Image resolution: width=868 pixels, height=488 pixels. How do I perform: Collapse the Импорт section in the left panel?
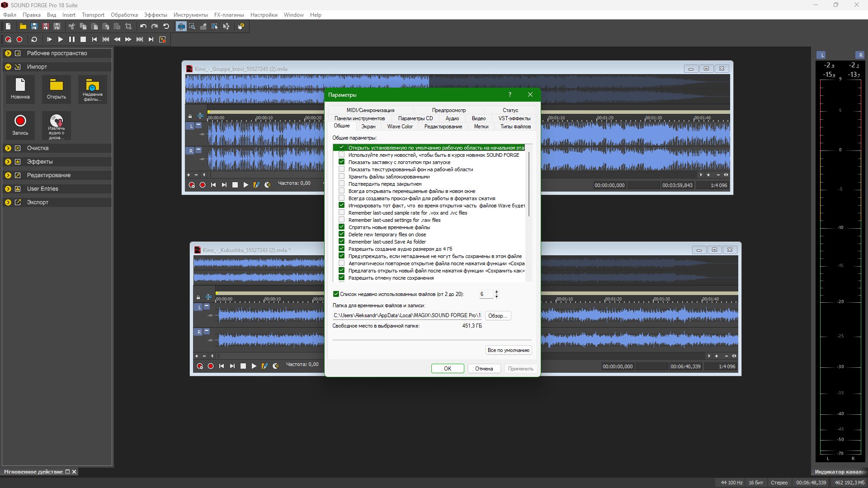tap(8, 67)
